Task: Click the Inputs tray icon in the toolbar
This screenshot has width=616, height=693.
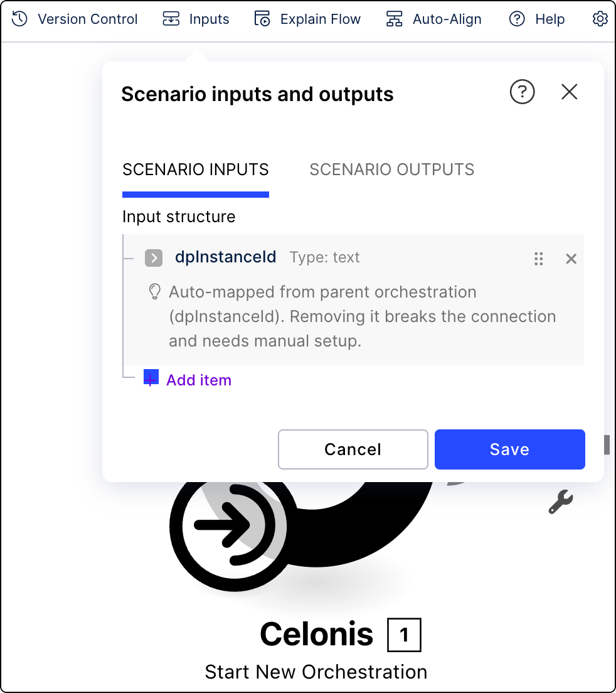Action: [171, 19]
